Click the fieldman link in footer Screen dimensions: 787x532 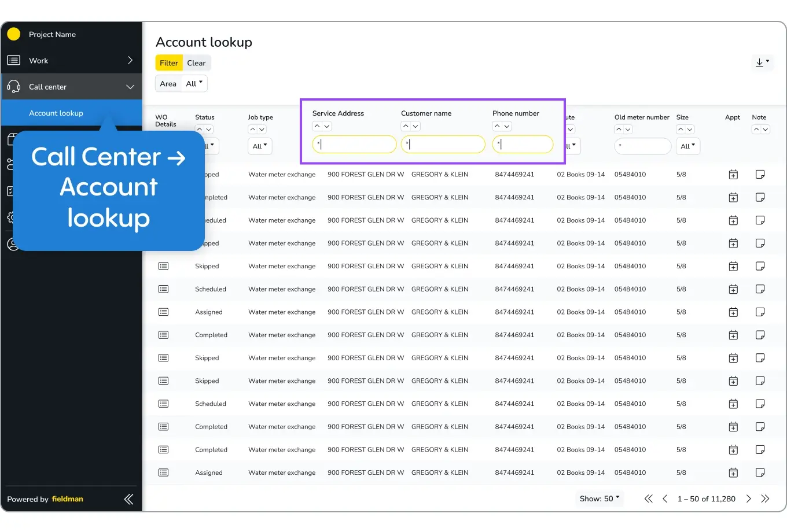(67, 499)
